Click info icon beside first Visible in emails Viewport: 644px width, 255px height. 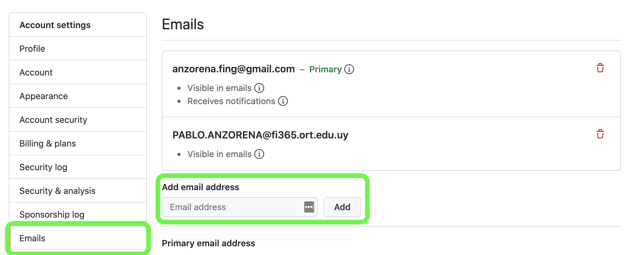point(259,88)
